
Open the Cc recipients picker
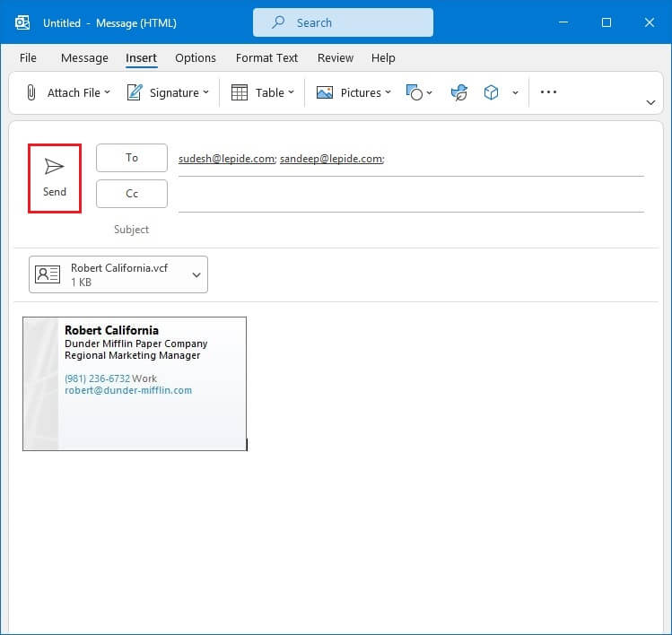(132, 194)
